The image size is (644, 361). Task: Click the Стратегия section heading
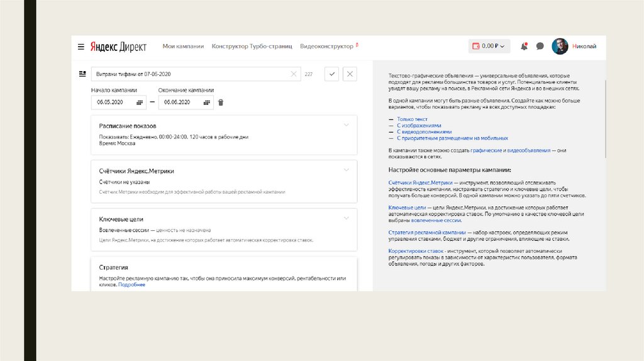pyautogui.click(x=113, y=267)
